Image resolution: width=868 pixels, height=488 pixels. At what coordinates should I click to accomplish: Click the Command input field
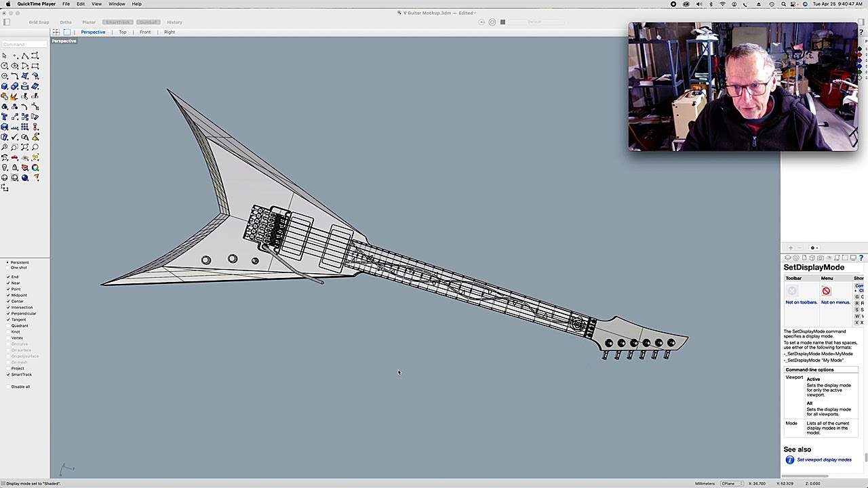click(24, 44)
